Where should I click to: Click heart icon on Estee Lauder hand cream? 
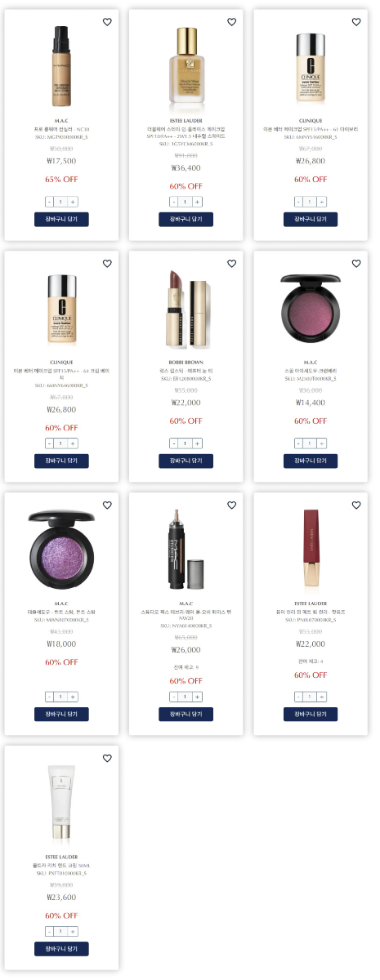[107, 759]
